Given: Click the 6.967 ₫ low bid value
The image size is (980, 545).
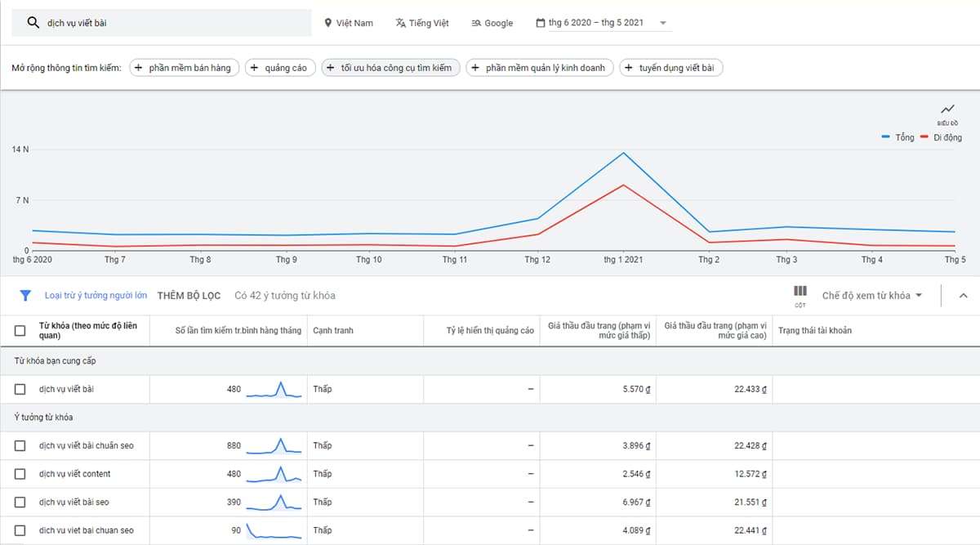Looking at the screenshot, I should tap(636, 502).
